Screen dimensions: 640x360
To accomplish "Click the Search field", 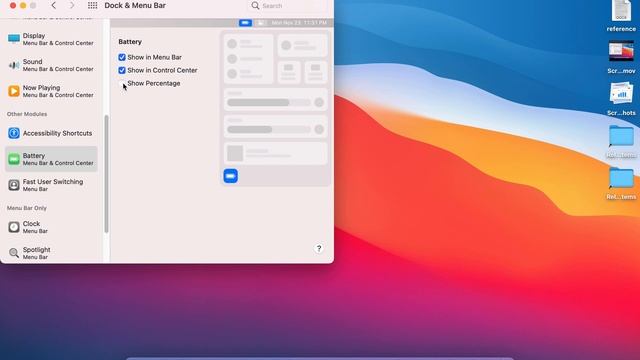I will pyautogui.click(x=288, y=6).
